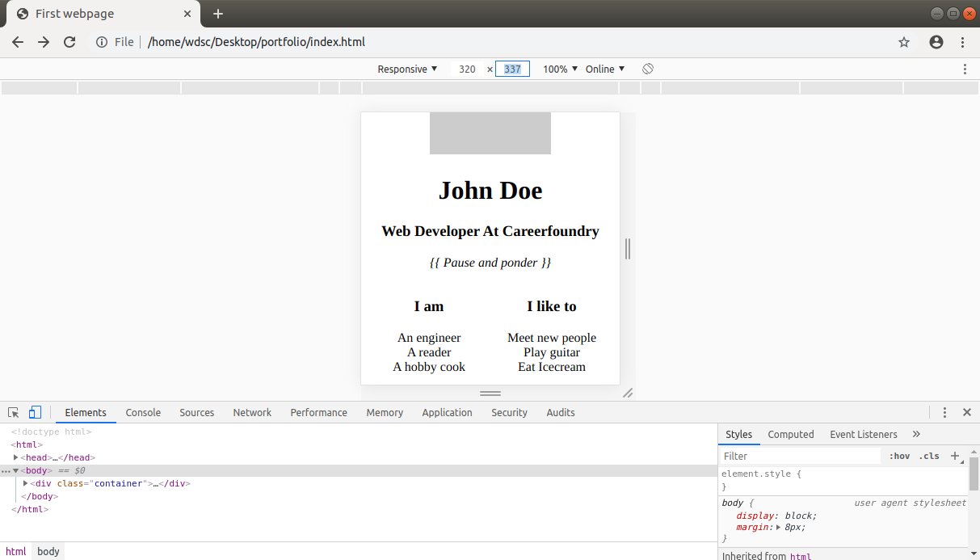Expand the div container node

pyautogui.click(x=26, y=483)
